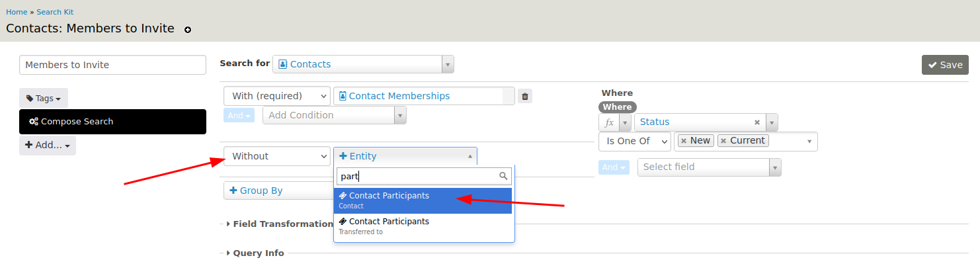The height and width of the screenshot is (260, 980).
Task: Click the plus icon next to page title
Action: 188,30
